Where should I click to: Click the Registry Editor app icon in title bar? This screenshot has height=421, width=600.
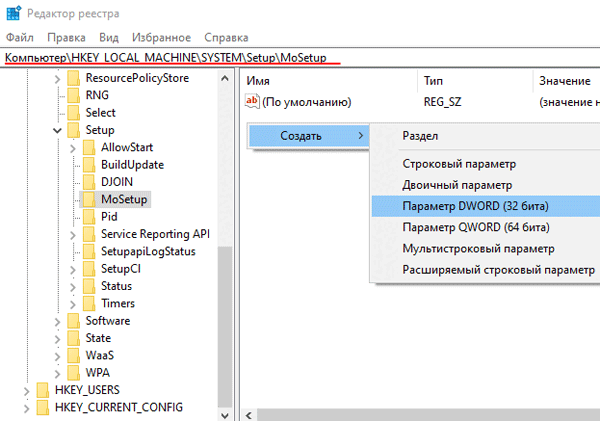point(13,13)
